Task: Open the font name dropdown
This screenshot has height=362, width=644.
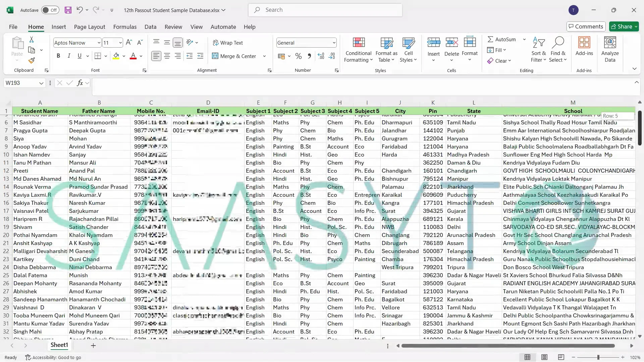Action: click(x=99, y=43)
